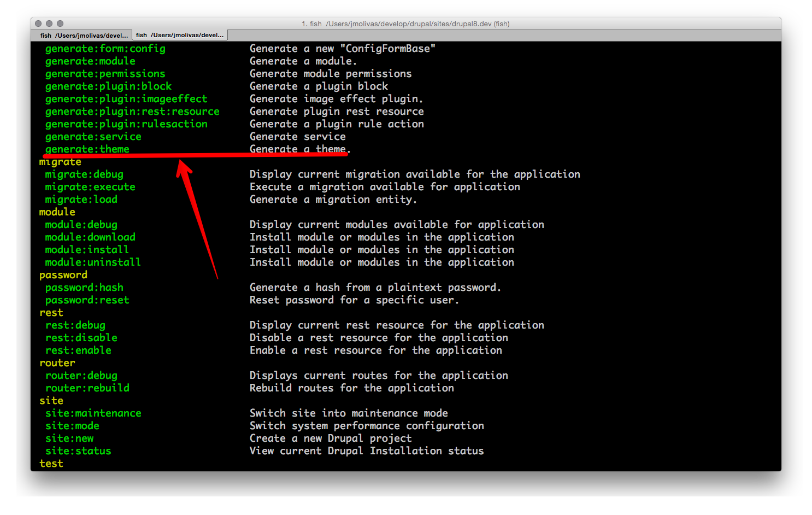The image size is (812, 515).
Task: Click the description "Generate a new "ConfigFormBase""
Action: pos(343,49)
